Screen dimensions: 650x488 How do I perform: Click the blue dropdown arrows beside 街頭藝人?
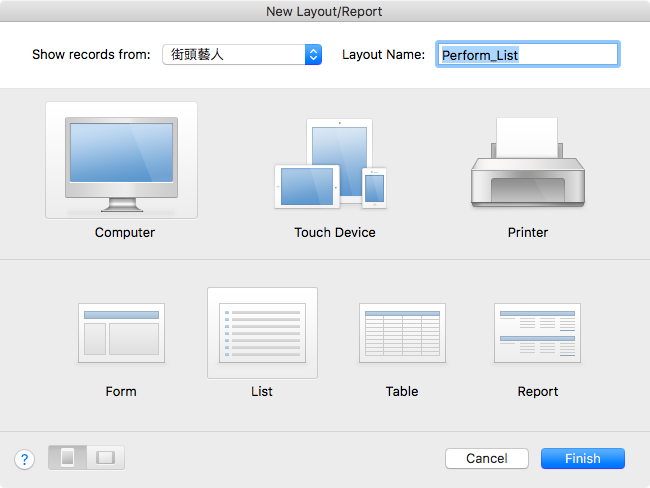(x=313, y=55)
